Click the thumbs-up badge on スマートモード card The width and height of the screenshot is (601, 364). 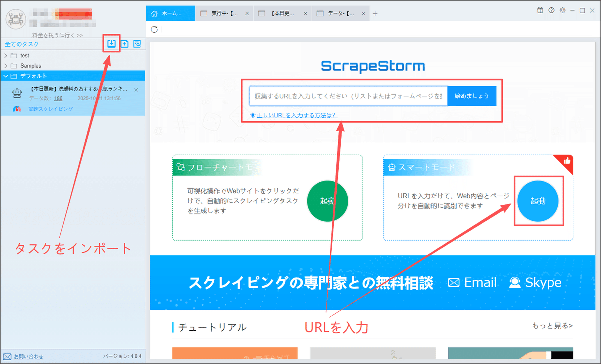[x=567, y=161]
